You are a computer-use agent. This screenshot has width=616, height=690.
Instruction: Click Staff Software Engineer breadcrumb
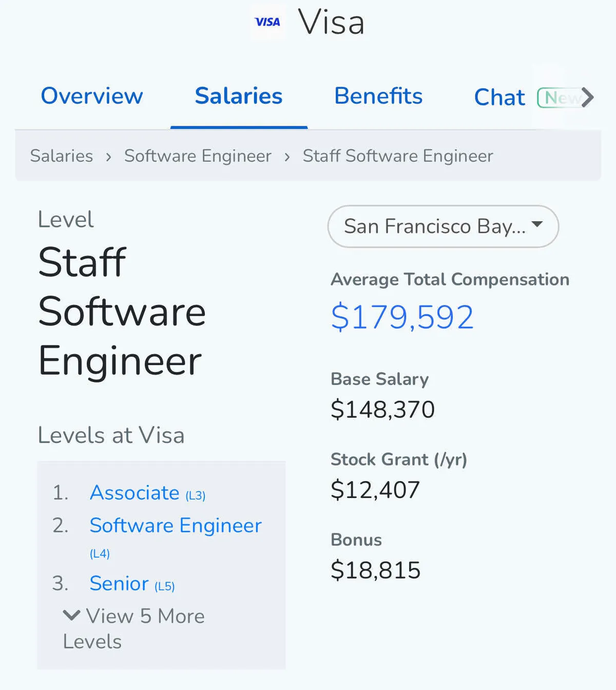click(398, 156)
